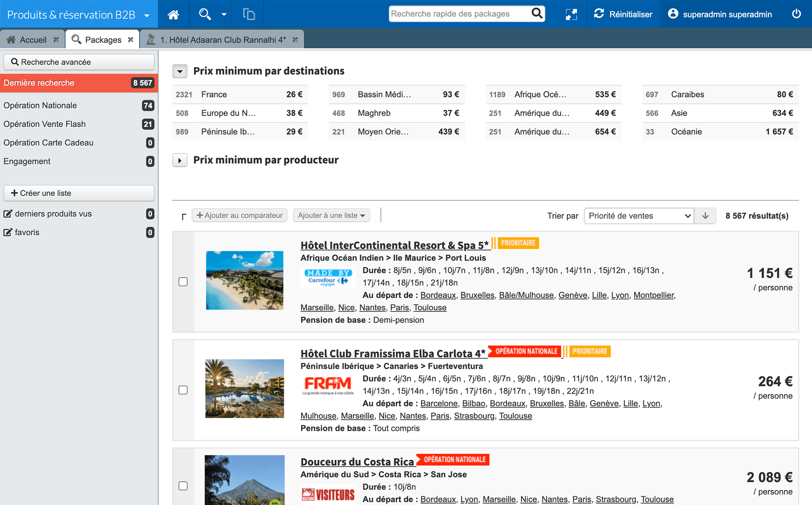Tick the Douceurs du Costa Rica checkbox
This screenshot has width=812, height=505.
tap(183, 486)
